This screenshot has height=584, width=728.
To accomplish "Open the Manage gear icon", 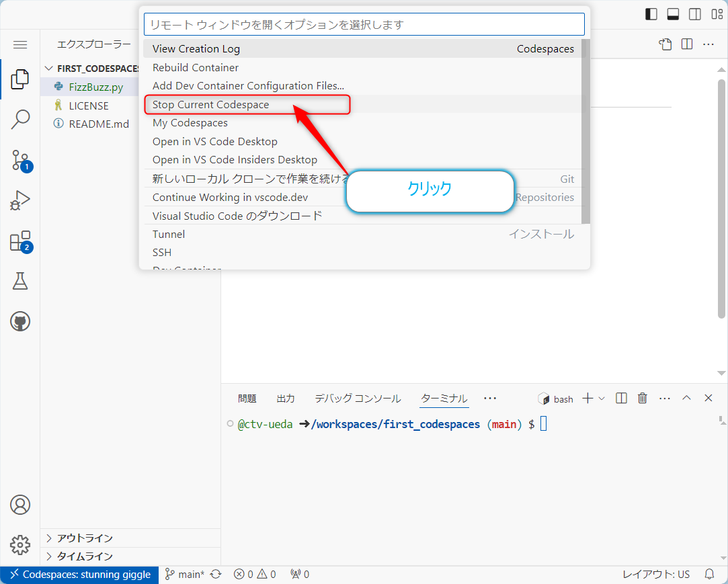I will click(x=20, y=545).
